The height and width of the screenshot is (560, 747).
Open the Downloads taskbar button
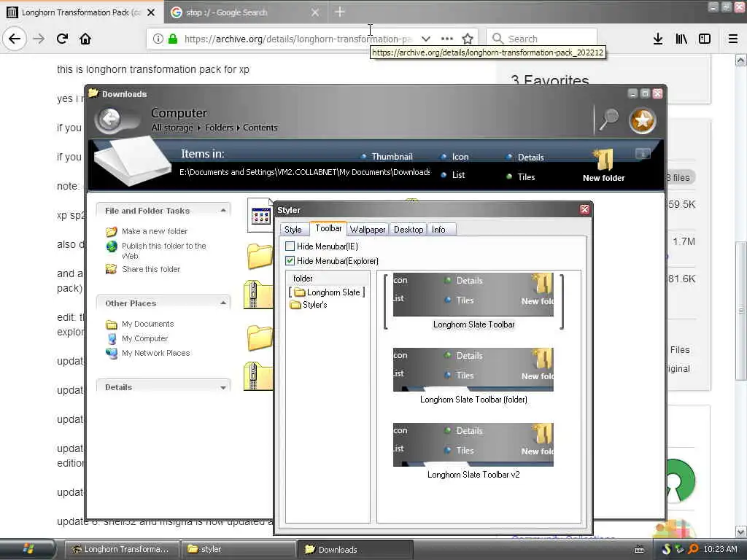pos(355,550)
